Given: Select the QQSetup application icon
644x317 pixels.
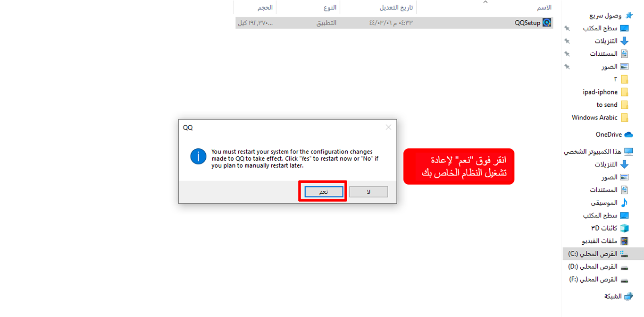Looking at the screenshot, I should pos(547,23).
